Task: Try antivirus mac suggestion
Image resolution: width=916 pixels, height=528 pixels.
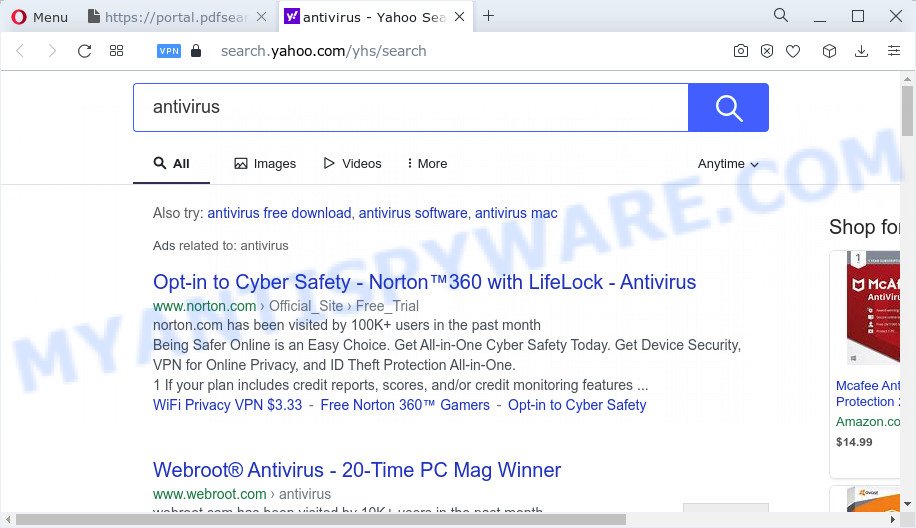Action: click(x=516, y=213)
